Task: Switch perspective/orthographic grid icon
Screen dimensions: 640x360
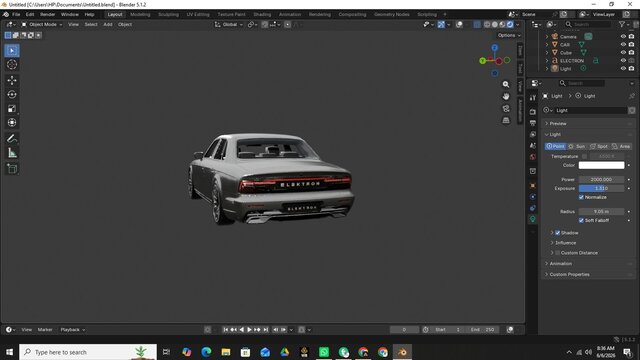Action: coord(506,120)
